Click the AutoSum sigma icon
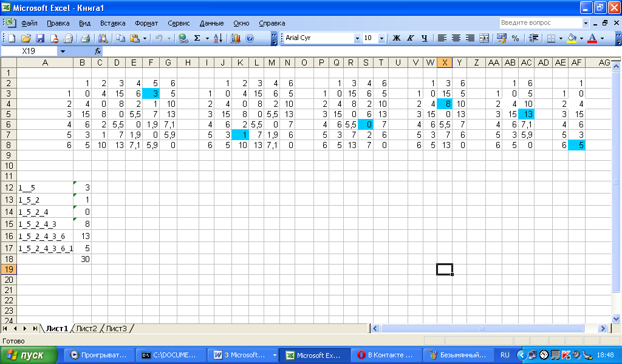The width and height of the screenshot is (622, 364). tap(197, 38)
